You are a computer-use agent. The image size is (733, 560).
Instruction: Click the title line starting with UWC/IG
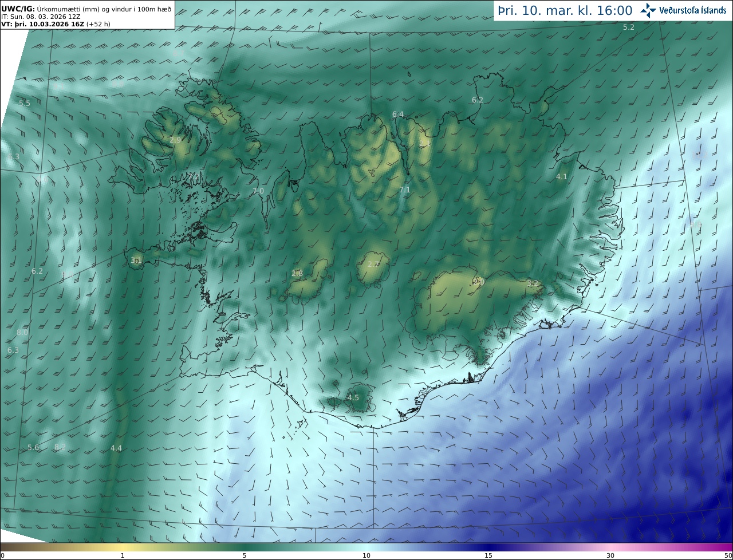tap(86, 9)
